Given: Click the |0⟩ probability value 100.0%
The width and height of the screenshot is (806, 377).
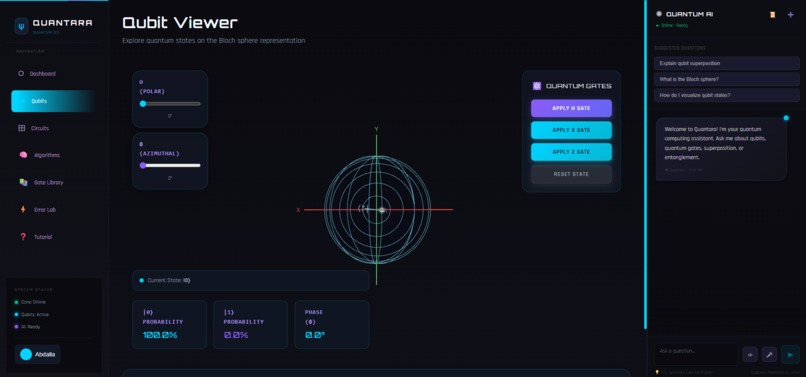Looking at the screenshot, I should 160,335.
